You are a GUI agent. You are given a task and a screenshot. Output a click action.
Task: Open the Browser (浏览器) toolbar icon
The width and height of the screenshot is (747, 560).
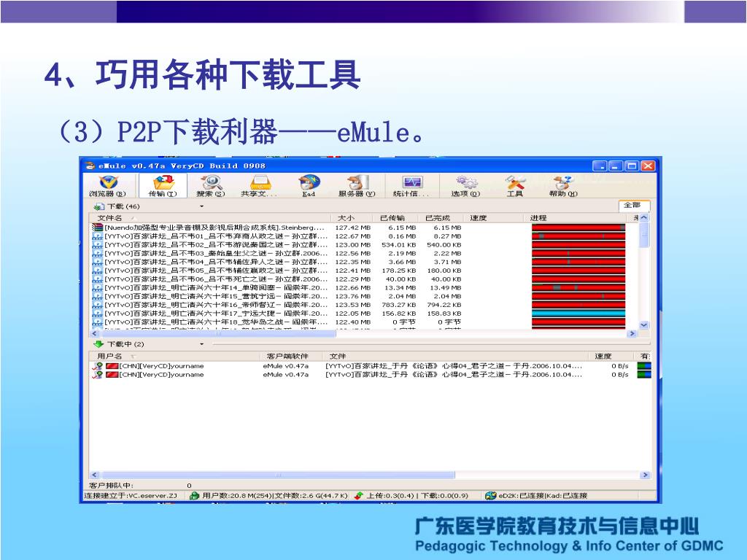108,186
